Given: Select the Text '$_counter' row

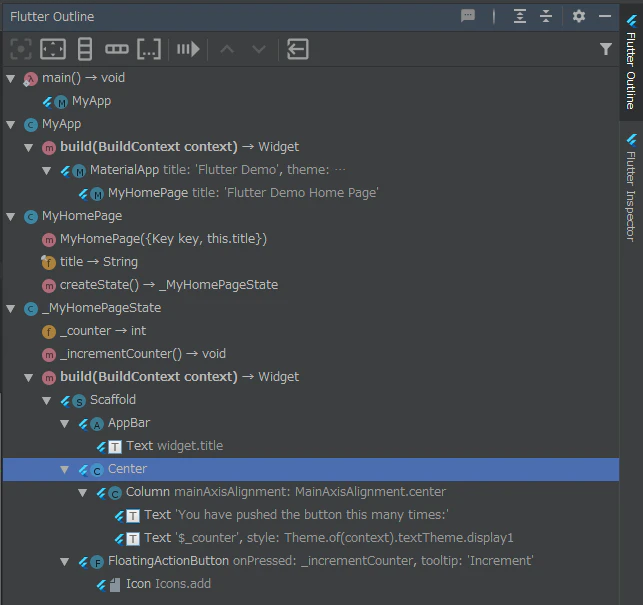Looking at the screenshot, I should (x=310, y=538).
